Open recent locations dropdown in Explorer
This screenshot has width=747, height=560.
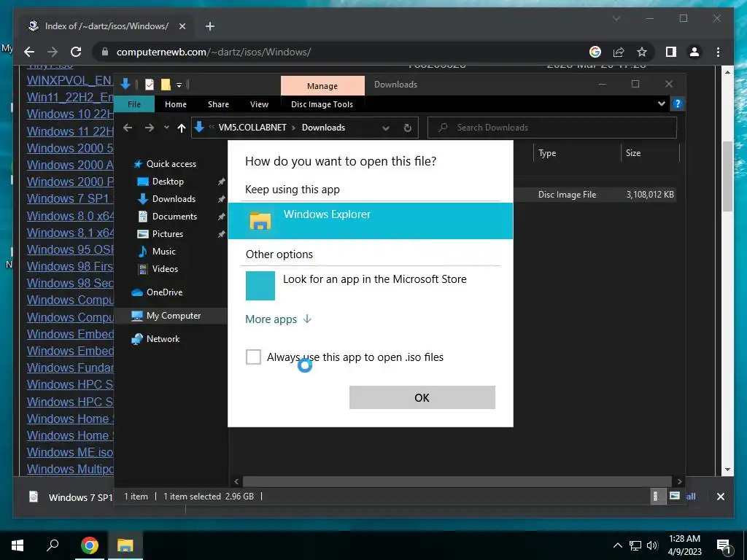[x=166, y=128]
